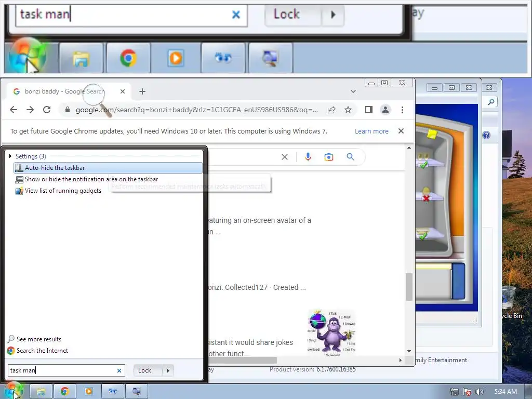This screenshot has height=399, width=532.
Task: Go forward in Chrome
Action: click(30, 110)
